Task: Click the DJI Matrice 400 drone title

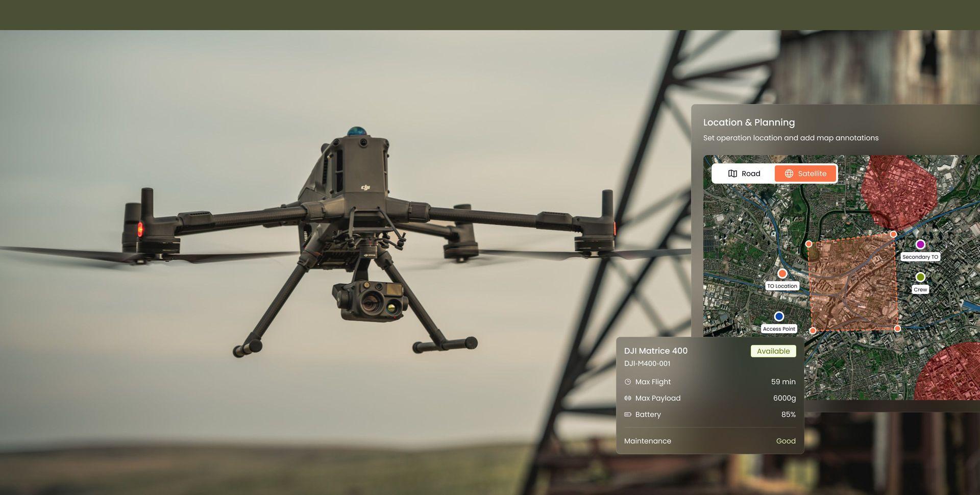Action: (x=655, y=351)
